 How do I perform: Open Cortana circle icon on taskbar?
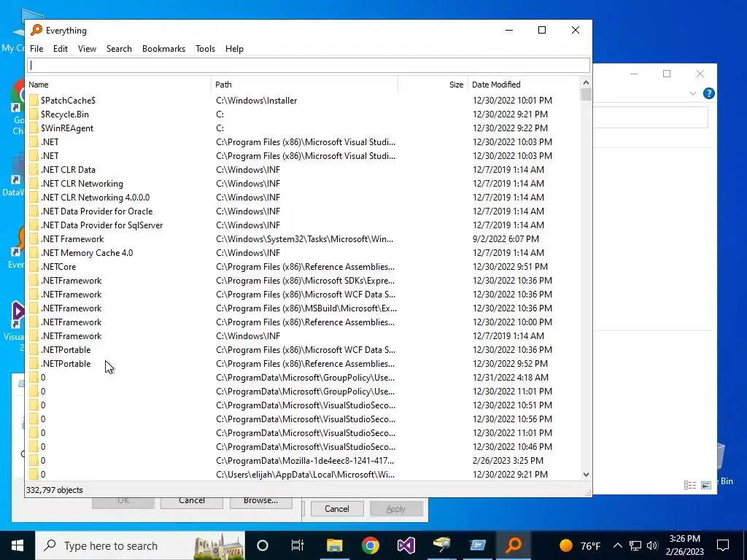point(263,545)
